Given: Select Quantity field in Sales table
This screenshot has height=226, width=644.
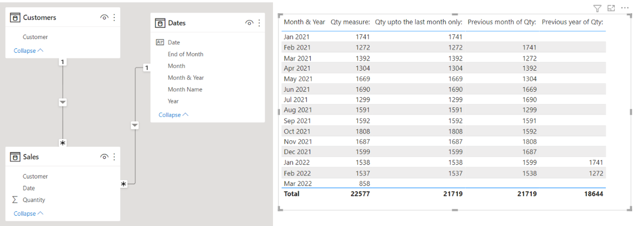Looking at the screenshot, I should pos(34,200).
